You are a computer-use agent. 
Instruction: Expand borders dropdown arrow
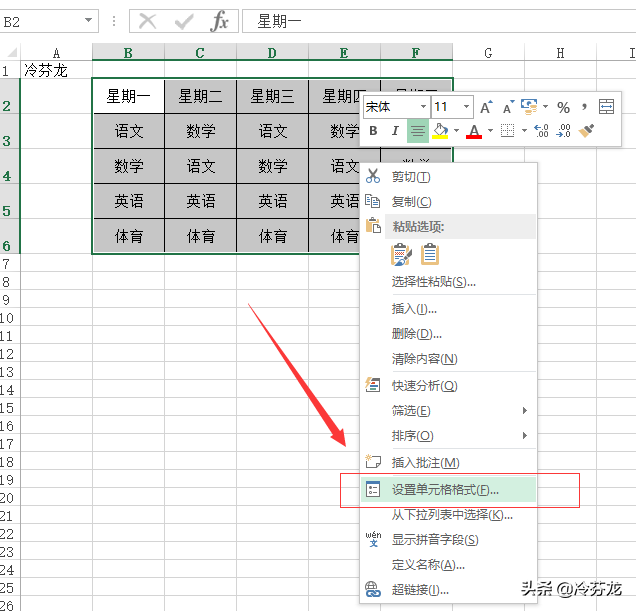pyautogui.click(x=524, y=131)
